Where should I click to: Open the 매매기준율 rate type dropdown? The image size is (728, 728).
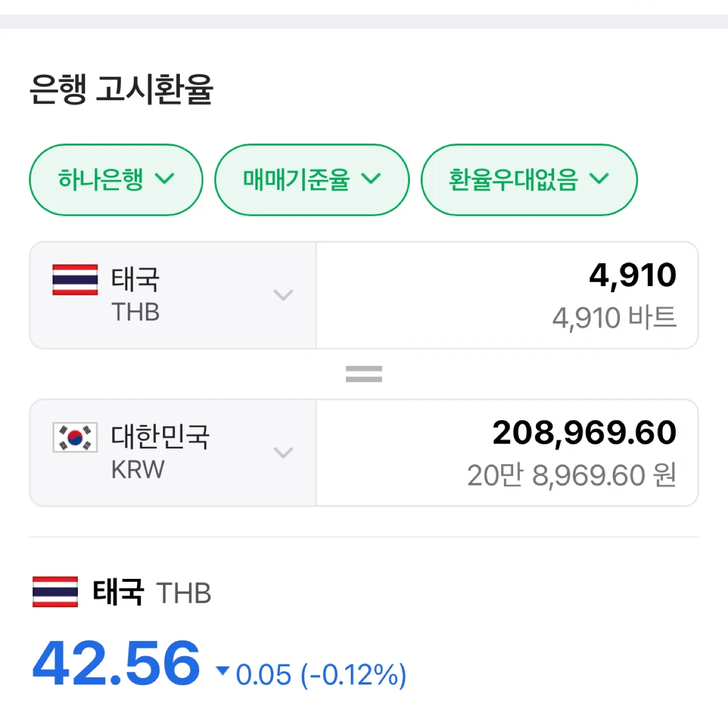point(311,179)
